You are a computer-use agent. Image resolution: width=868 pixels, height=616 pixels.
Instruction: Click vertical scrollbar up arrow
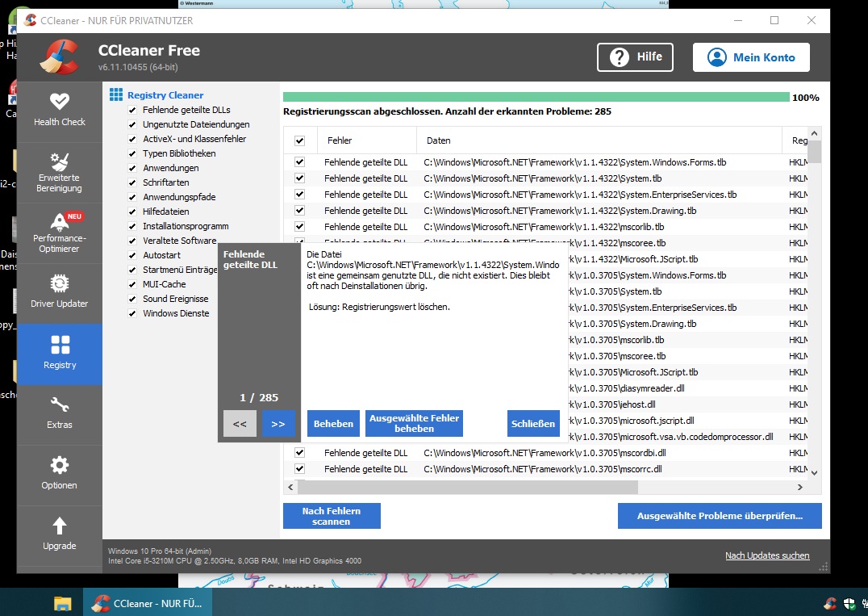[814, 133]
